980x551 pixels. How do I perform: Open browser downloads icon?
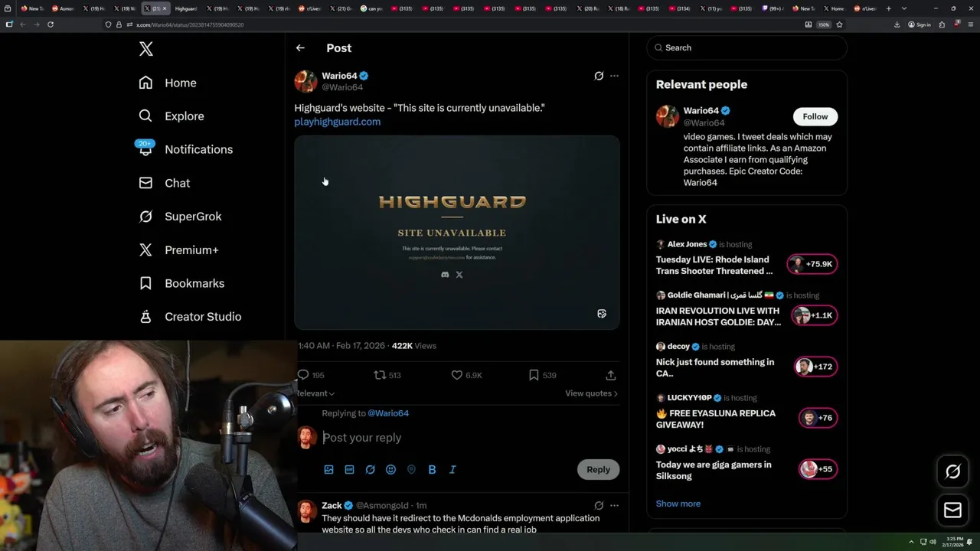point(897,24)
